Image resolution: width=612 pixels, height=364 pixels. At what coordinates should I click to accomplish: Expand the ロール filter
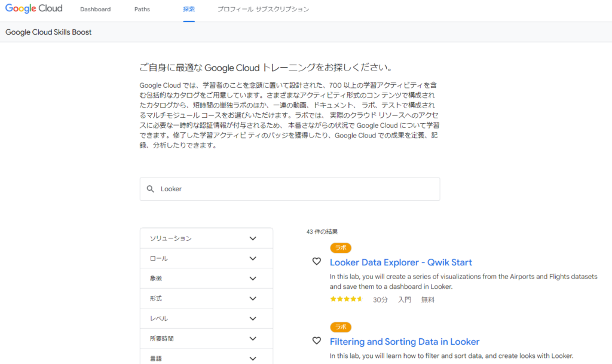point(206,258)
